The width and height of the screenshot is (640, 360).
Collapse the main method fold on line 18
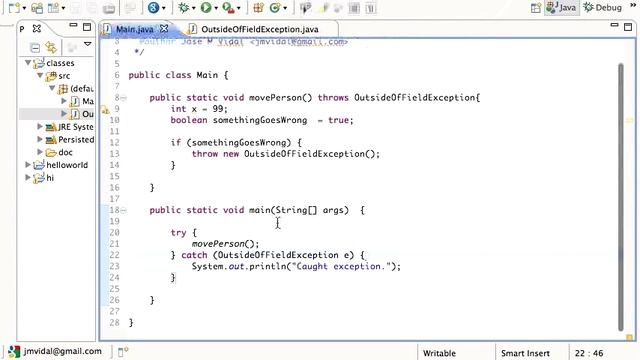(x=124, y=211)
